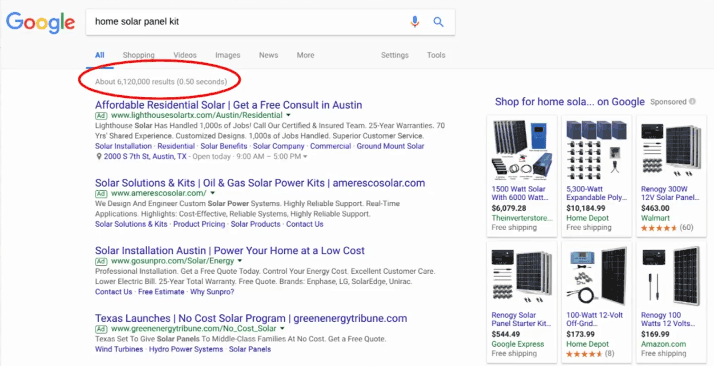Start voice search with the microphone icon
Screen dimensions: 714x366
coord(414,21)
